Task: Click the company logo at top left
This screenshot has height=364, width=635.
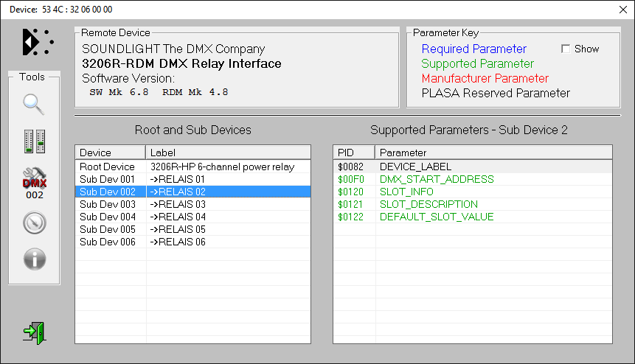Action: 37,42
